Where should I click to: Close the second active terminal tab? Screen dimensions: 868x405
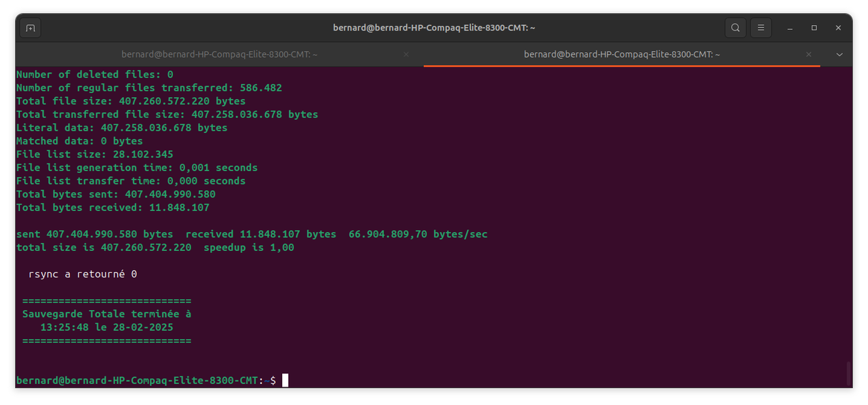(x=808, y=54)
